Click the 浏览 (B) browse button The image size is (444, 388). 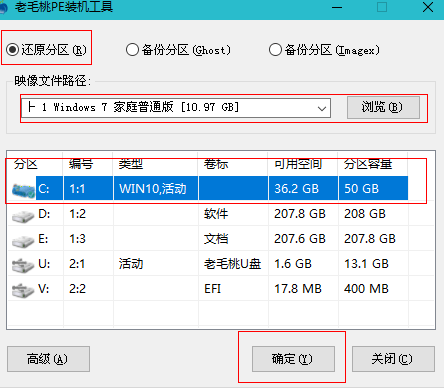coord(383,107)
